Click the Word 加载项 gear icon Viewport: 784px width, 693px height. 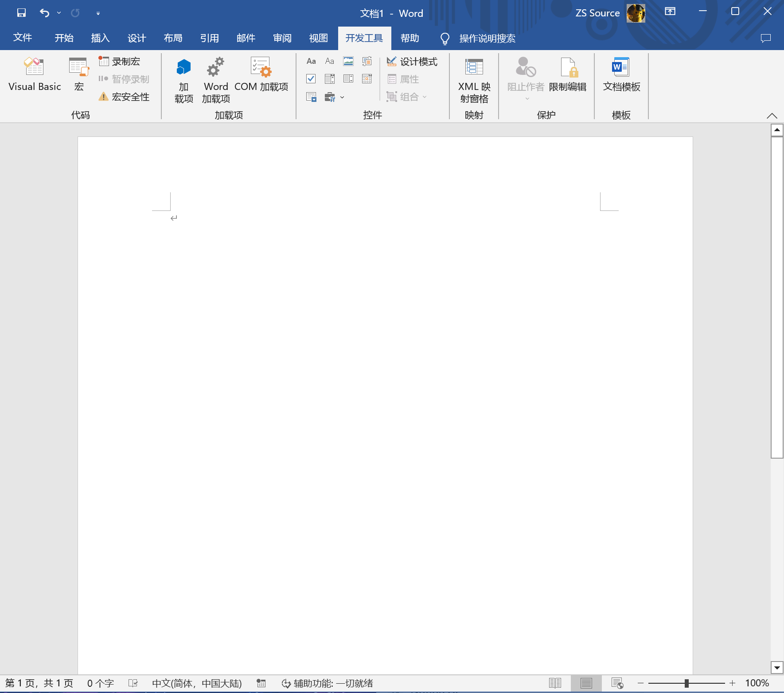[x=215, y=67]
